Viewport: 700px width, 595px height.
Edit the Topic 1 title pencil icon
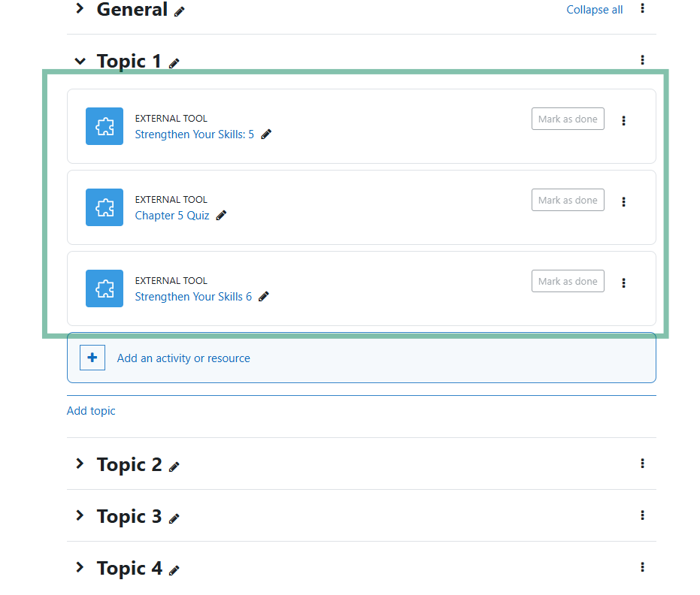click(174, 63)
